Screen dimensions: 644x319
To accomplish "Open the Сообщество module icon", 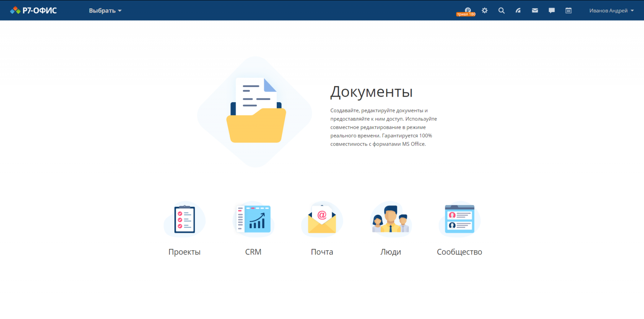I will (x=460, y=219).
